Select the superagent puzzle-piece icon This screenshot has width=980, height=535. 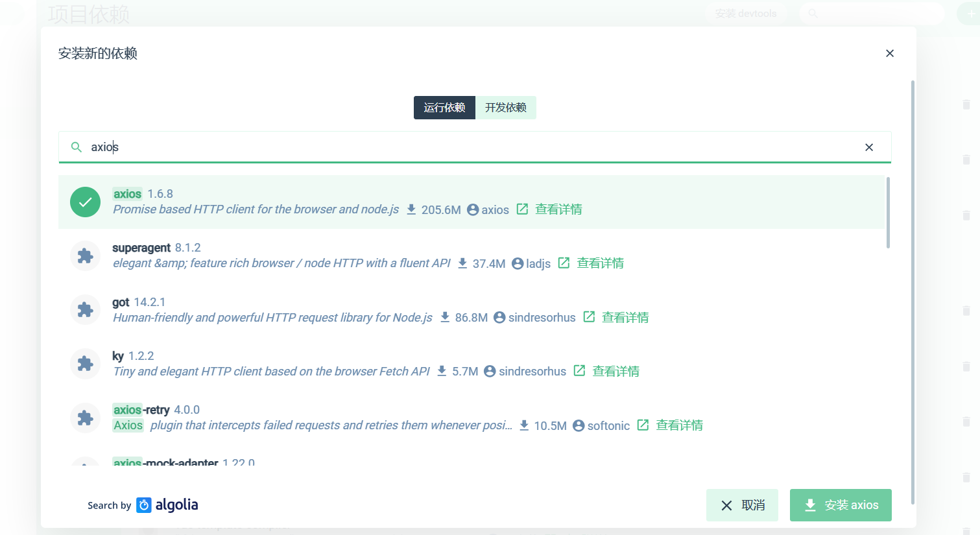tap(85, 256)
